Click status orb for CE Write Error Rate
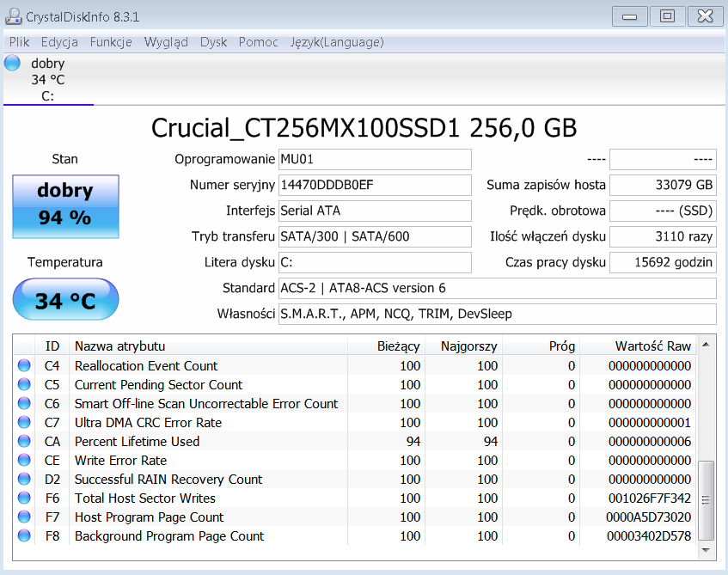 coord(24,461)
